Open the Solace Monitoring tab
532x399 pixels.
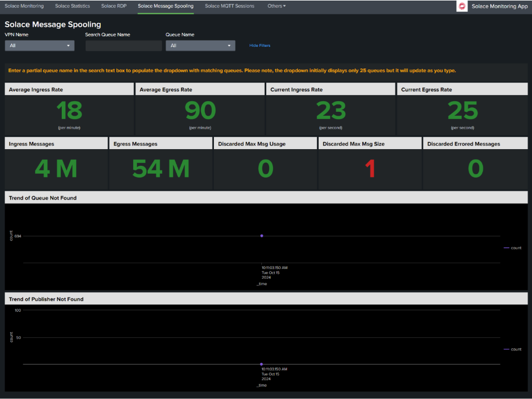[24, 6]
